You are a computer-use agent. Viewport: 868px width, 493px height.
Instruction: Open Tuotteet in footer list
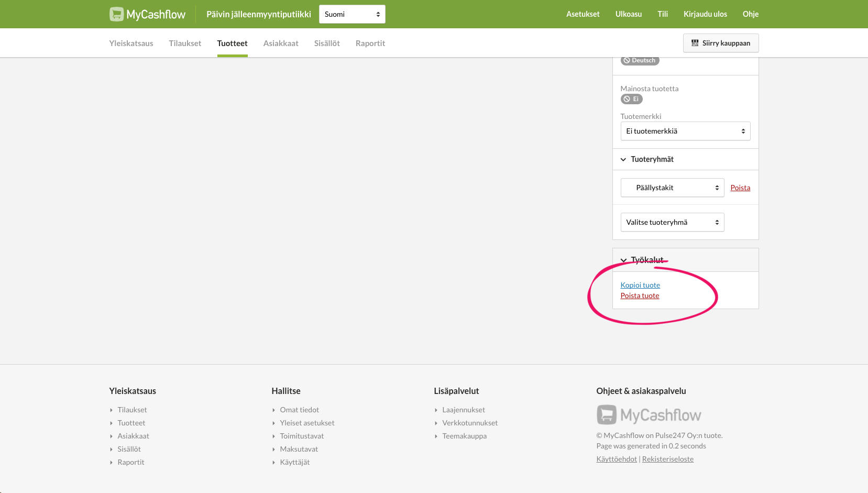point(131,423)
